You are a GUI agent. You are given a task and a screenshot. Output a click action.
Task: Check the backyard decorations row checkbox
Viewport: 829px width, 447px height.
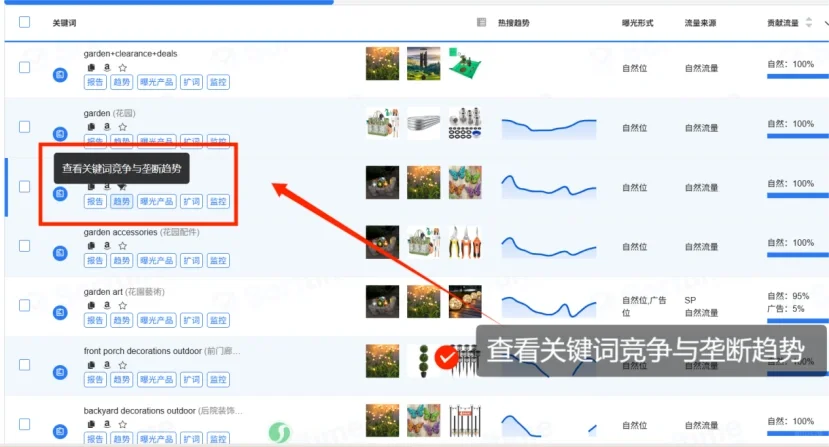pos(24,424)
